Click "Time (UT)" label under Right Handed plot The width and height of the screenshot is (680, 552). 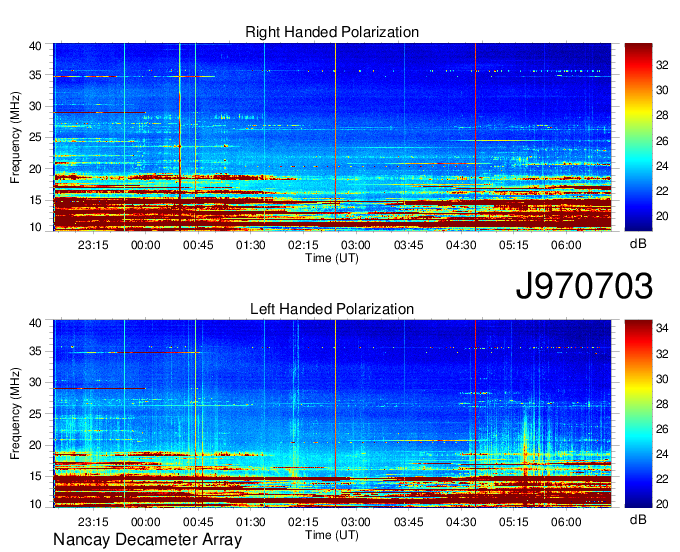pyautogui.click(x=332, y=258)
